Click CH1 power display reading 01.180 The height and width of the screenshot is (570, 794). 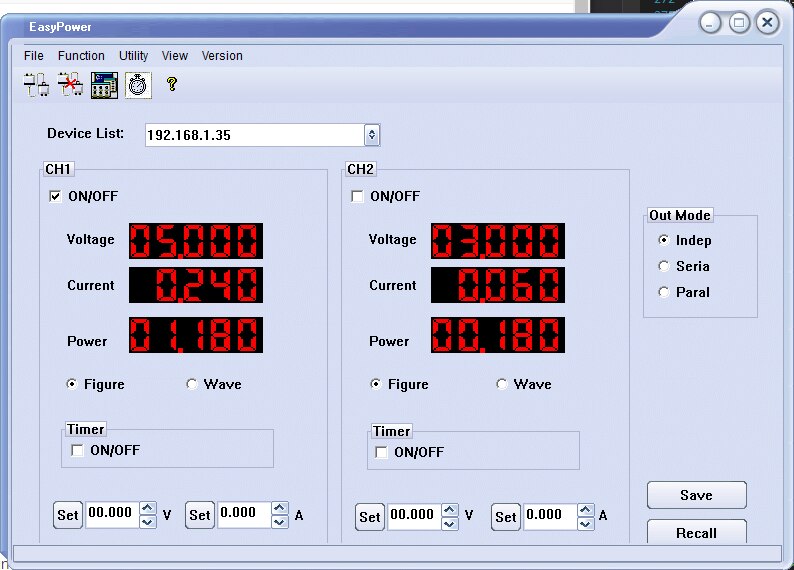(196, 335)
